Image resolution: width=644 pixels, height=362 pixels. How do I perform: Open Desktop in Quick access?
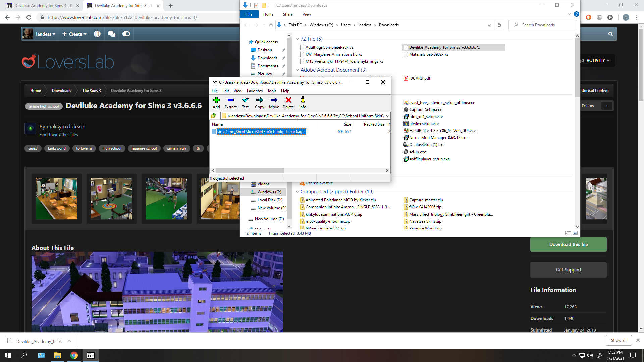click(x=265, y=50)
